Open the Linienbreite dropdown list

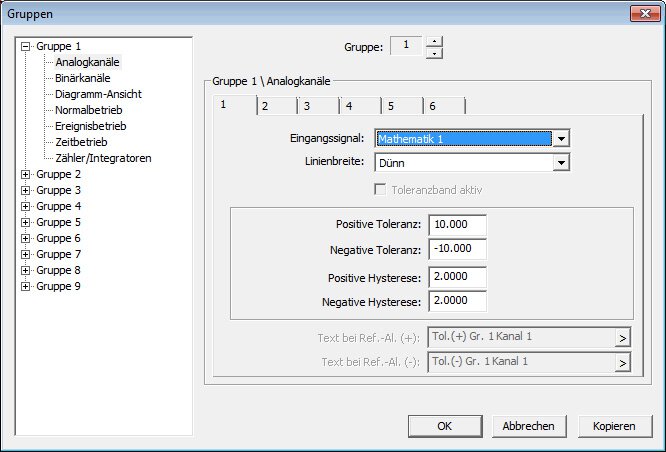tap(561, 162)
